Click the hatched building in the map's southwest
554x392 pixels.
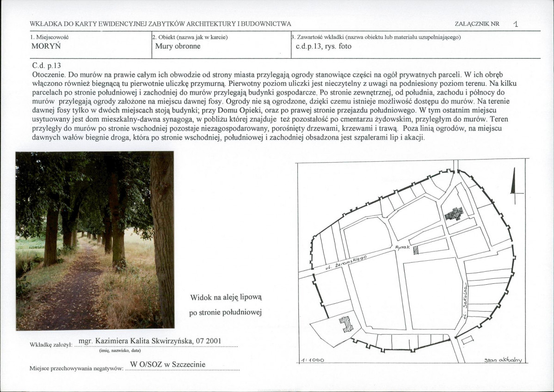click(346, 324)
